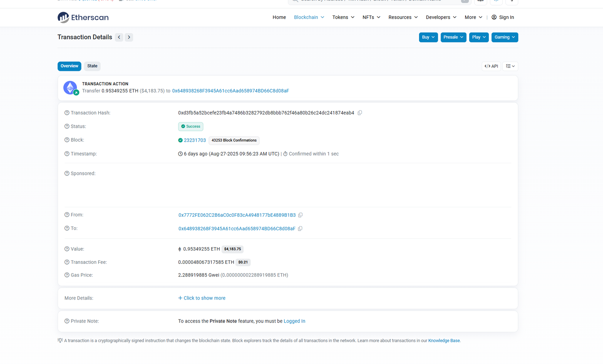Click the Success status badge
The width and height of the screenshot is (603, 364).
tap(191, 127)
